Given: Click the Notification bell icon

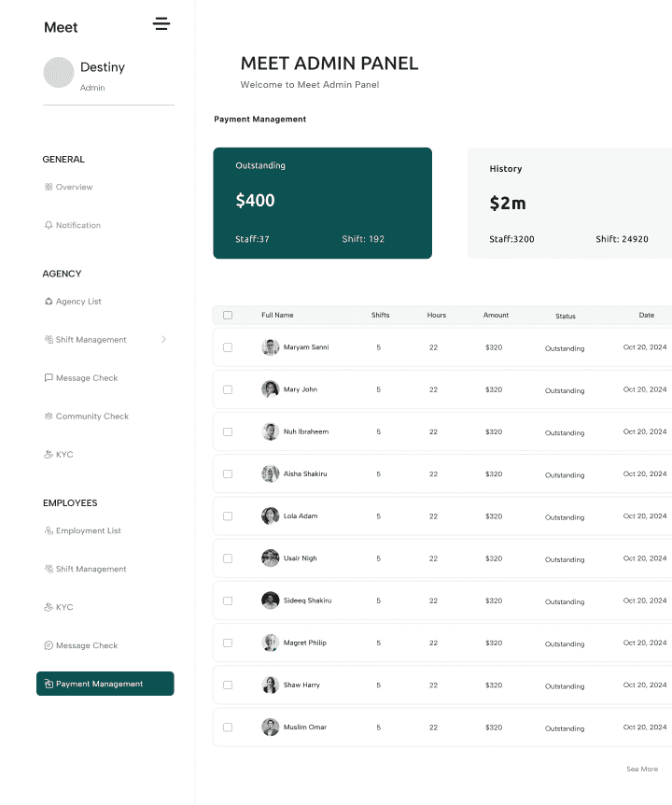Looking at the screenshot, I should [x=49, y=225].
